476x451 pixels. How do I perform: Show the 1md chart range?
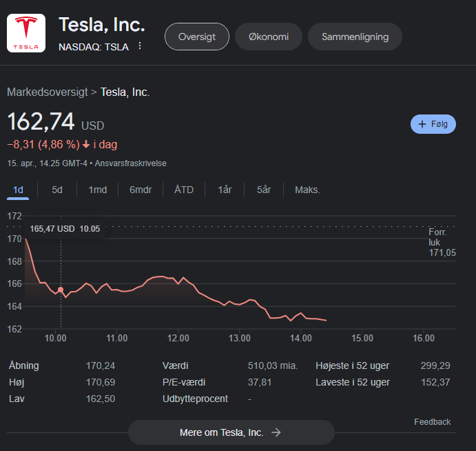coord(97,190)
